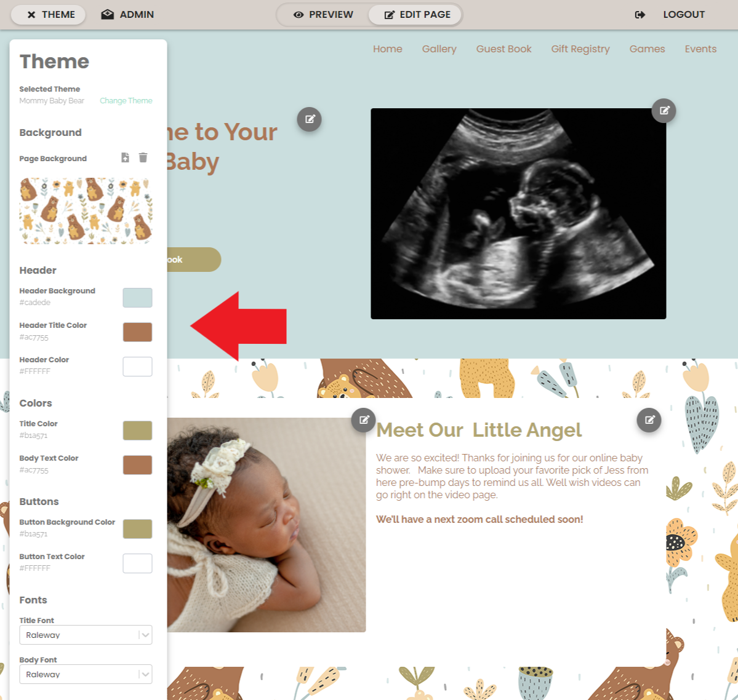Pick the Header Title Color swatch
738x700 pixels.
(x=137, y=332)
